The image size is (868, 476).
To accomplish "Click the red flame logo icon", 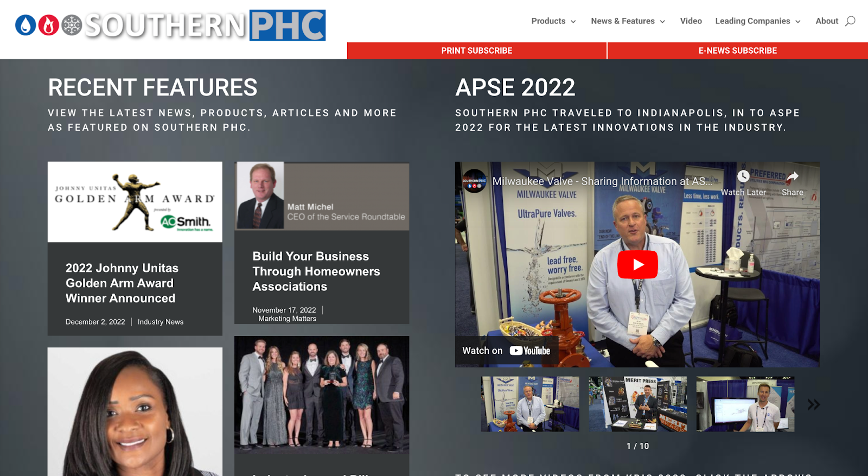I will [x=48, y=25].
